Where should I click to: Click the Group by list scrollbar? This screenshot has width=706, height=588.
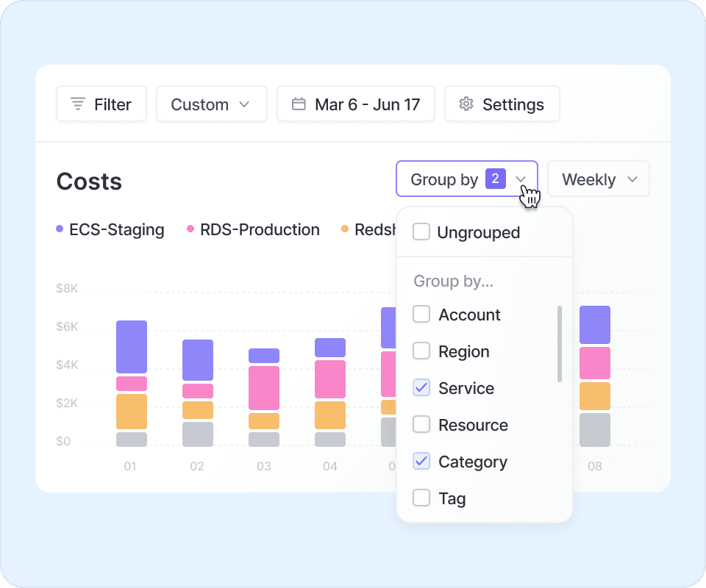click(x=560, y=344)
